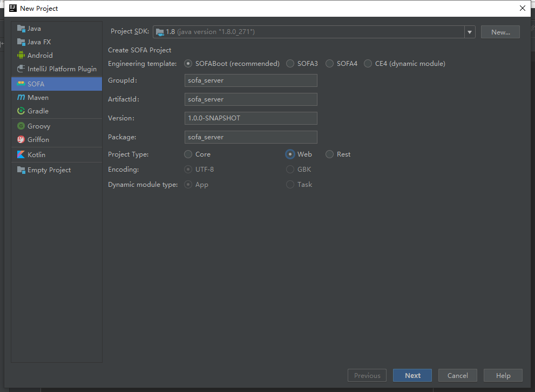Click the IntelliJ IDEA logo in the title bar
535x392 pixels.
pyautogui.click(x=12, y=8)
